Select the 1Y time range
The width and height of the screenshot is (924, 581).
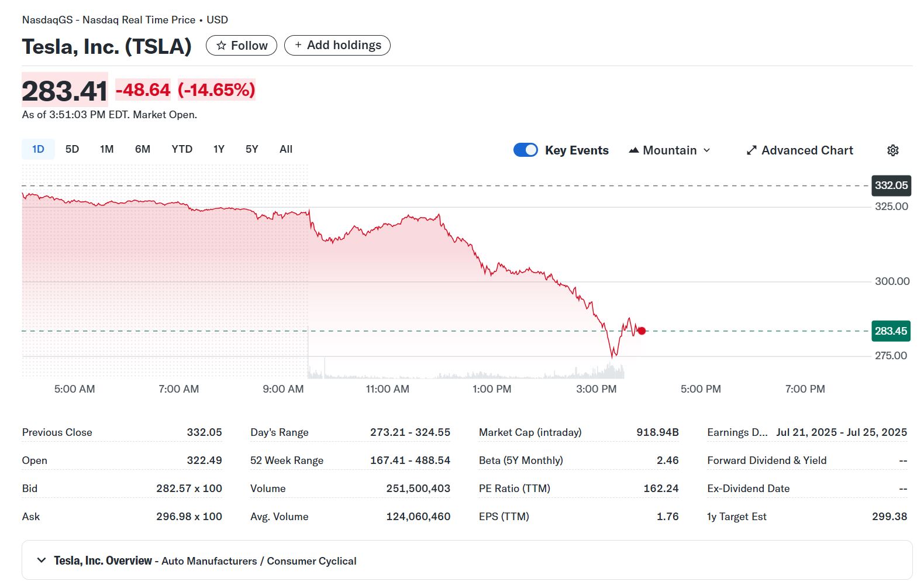(219, 149)
